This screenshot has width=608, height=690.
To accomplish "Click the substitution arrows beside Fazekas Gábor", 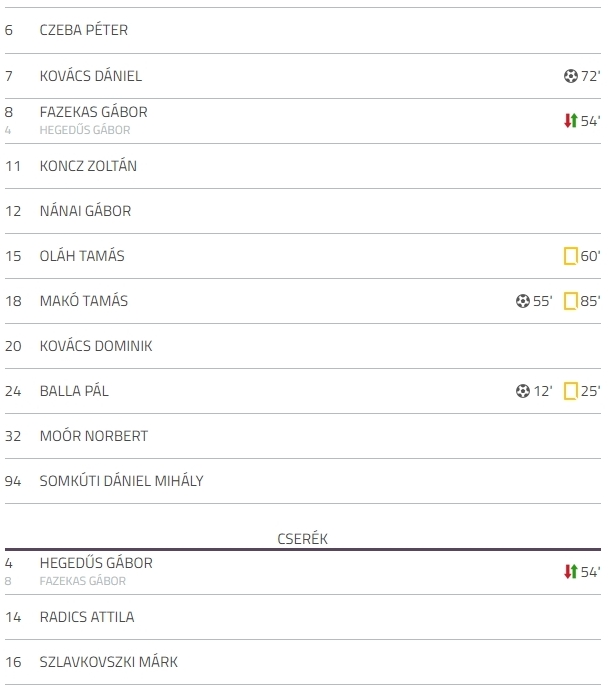I will click(571, 121).
